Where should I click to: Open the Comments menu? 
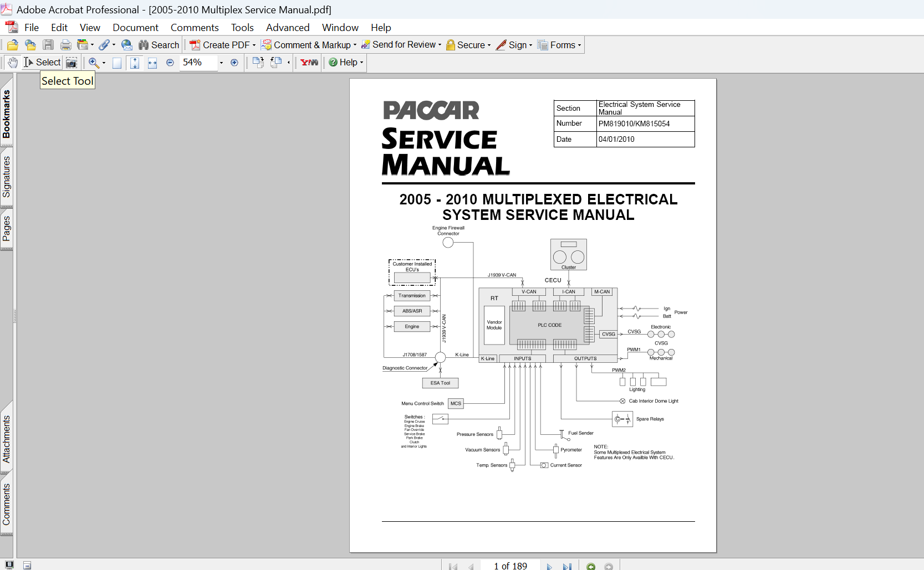(x=195, y=28)
